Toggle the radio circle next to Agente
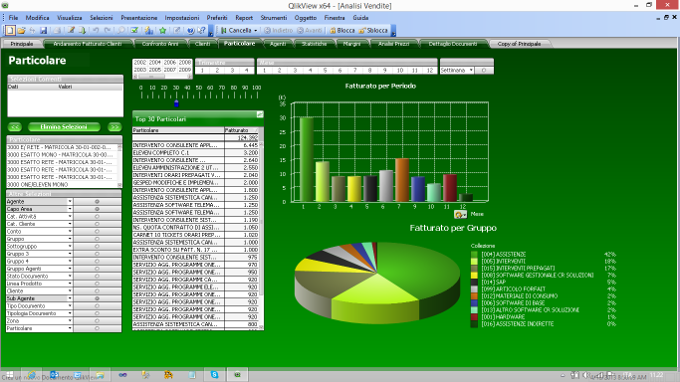680x382 pixels. click(x=97, y=202)
